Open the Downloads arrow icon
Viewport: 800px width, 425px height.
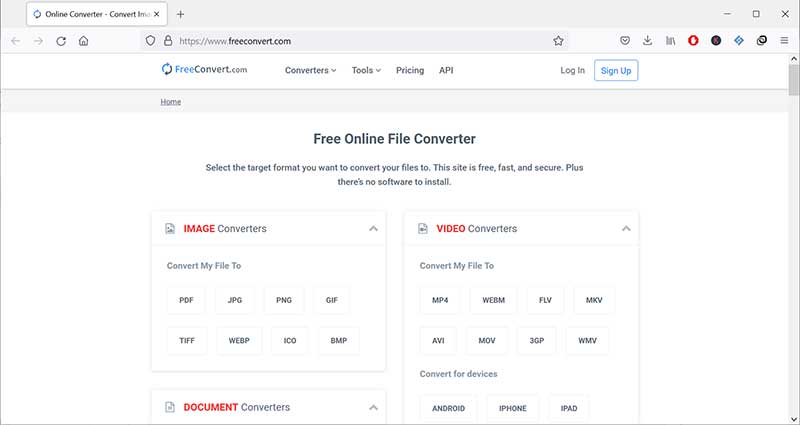coord(647,41)
